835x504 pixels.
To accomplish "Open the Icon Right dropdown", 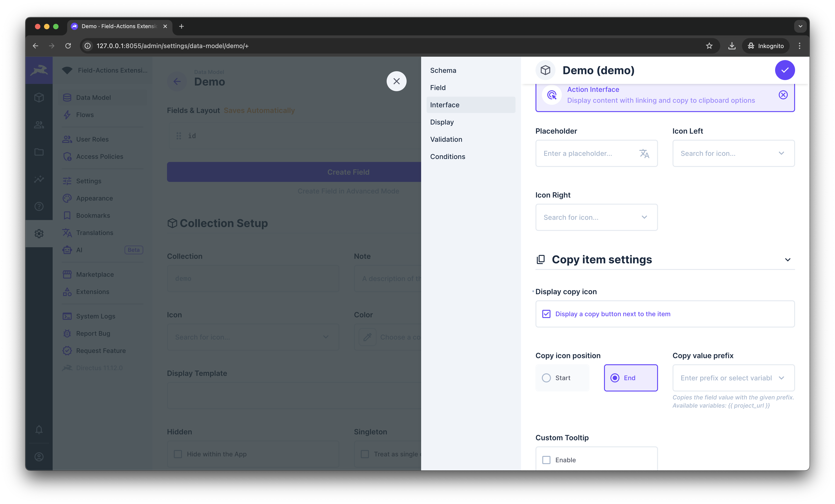I will coord(596,218).
